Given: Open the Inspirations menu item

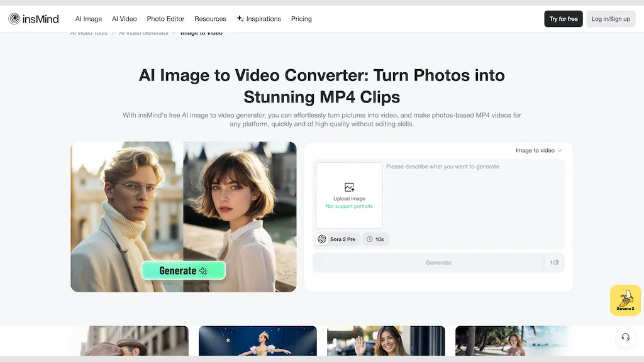Looking at the screenshot, I should coord(258,19).
